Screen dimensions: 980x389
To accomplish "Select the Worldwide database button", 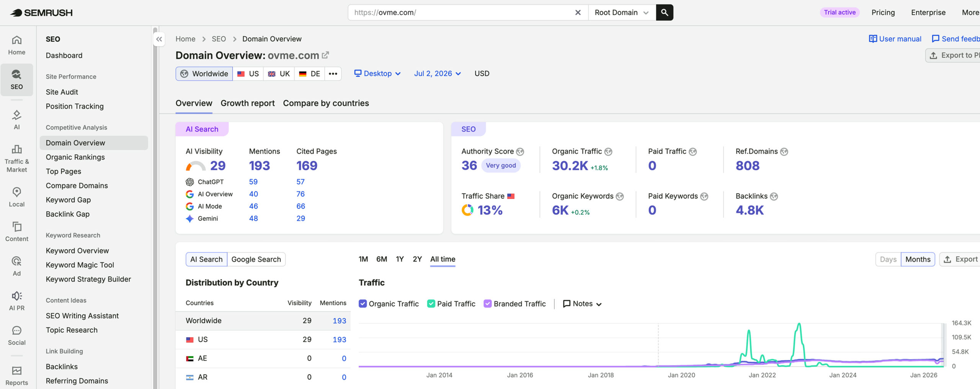I will [x=204, y=73].
